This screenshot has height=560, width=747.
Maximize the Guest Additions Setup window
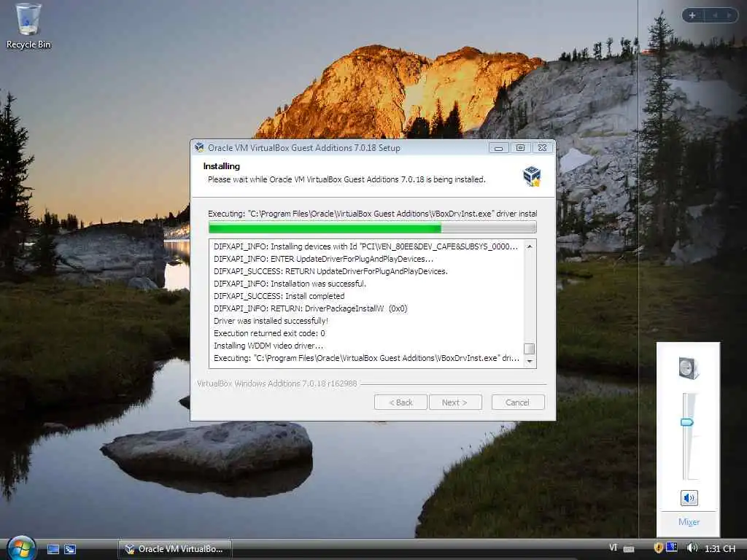click(x=520, y=147)
